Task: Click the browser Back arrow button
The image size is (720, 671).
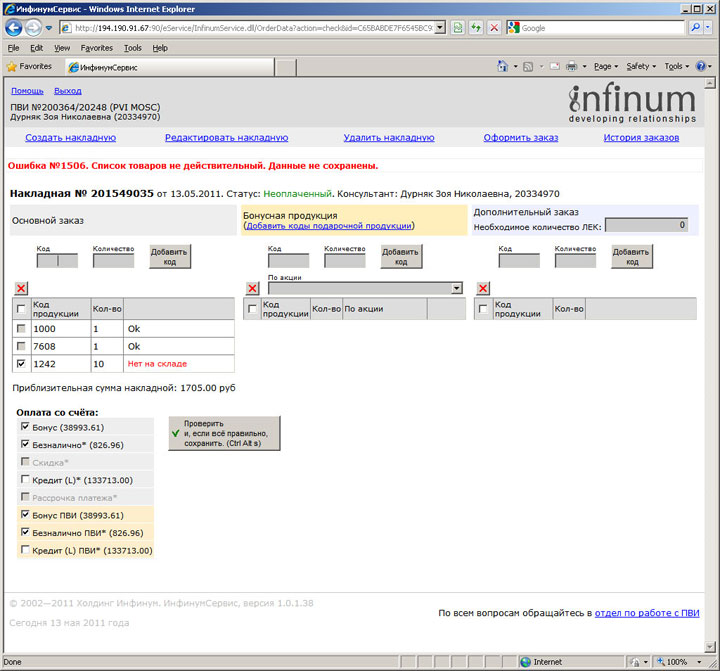Action: pos(14,28)
